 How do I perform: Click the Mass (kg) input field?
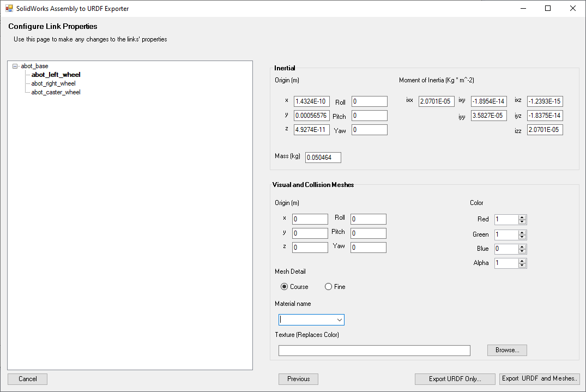pyautogui.click(x=323, y=158)
